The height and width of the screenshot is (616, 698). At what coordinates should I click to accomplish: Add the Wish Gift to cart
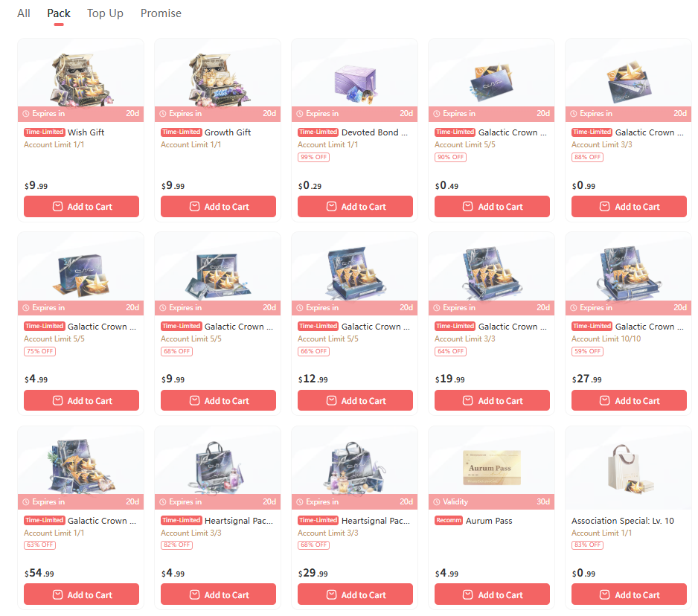[x=81, y=207]
